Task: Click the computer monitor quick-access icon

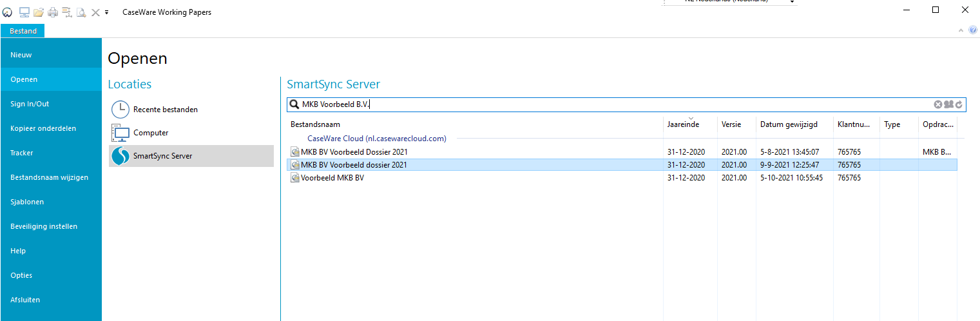Action: pos(24,12)
